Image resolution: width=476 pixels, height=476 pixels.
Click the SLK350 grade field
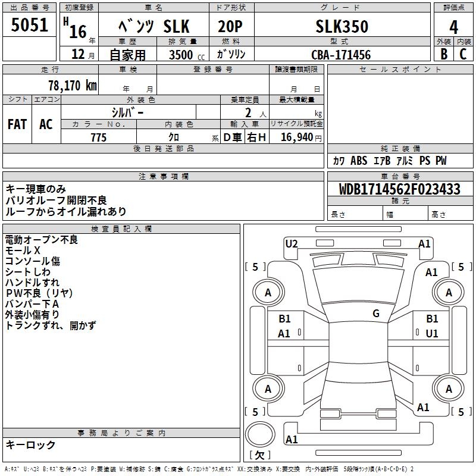342,27
